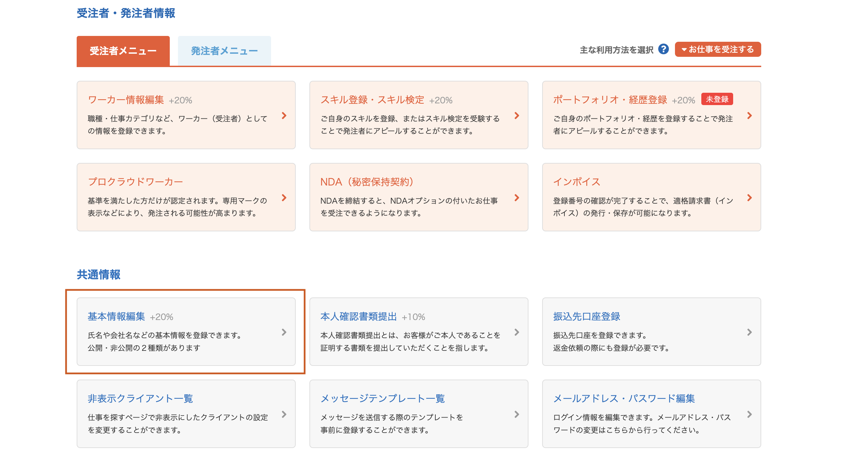Image resolution: width=868 pixels, height=460 pixels.
Task: Click the blue question mark help icon
Action: (663, 49)
